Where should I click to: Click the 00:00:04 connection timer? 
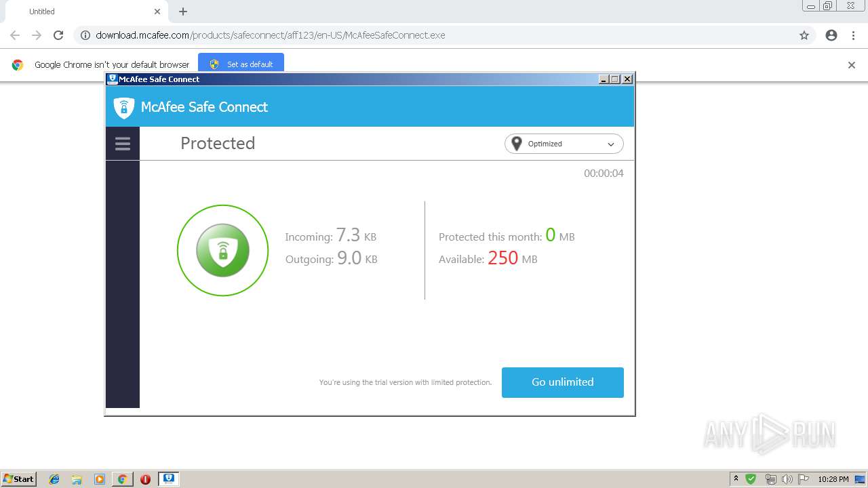604,174
